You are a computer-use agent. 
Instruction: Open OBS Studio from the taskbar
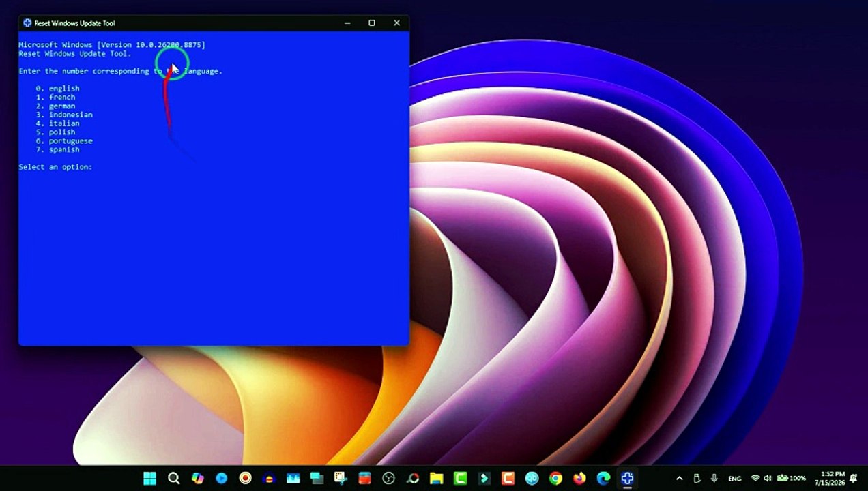389,479
